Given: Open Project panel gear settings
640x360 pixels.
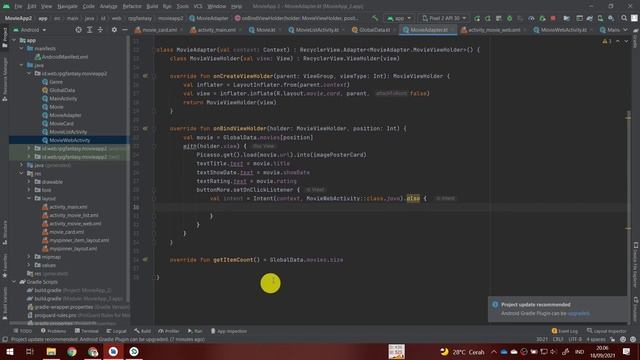Looking at the screenshot, I should [x=114, y=30].
